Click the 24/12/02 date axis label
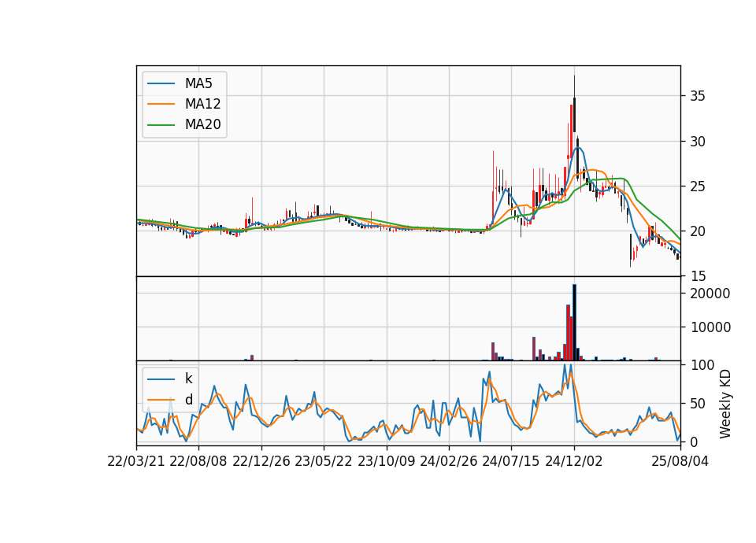Viewport: 756px width, 543px height. pyautogui.click(x=574, y=461)
